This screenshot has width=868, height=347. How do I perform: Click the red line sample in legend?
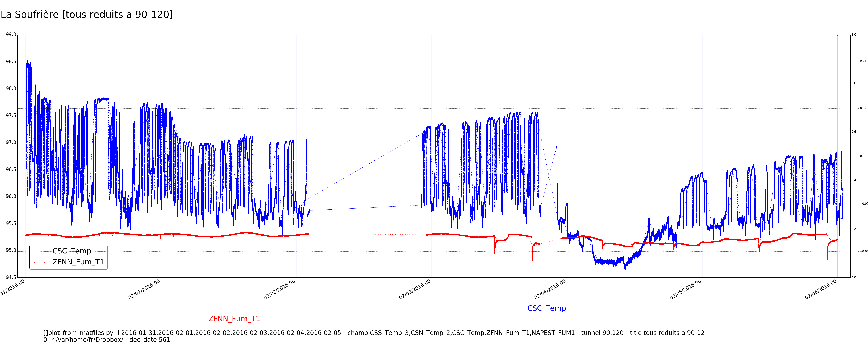[39, 262]
